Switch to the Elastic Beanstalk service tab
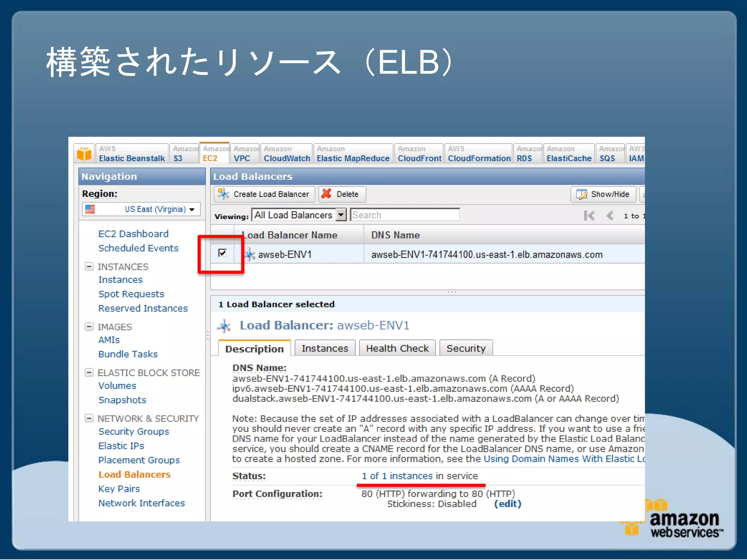This screenshot has width=747, height=560. tap(132, 153)
